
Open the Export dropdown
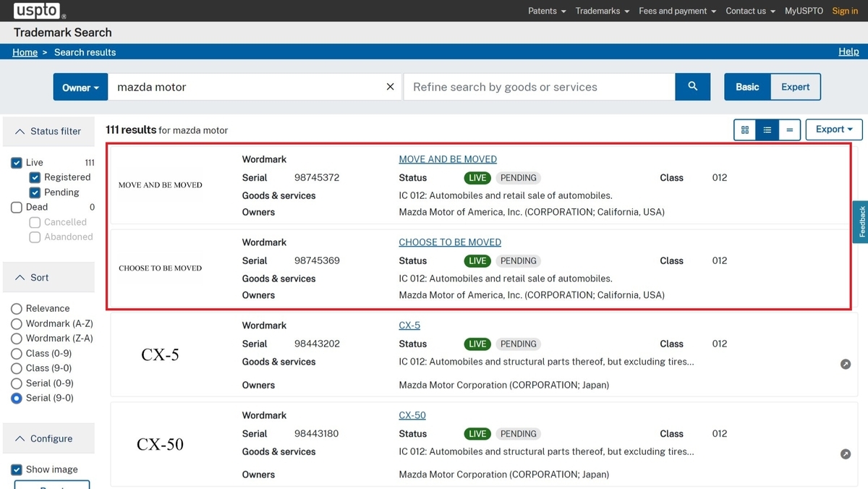pos(834,129)
